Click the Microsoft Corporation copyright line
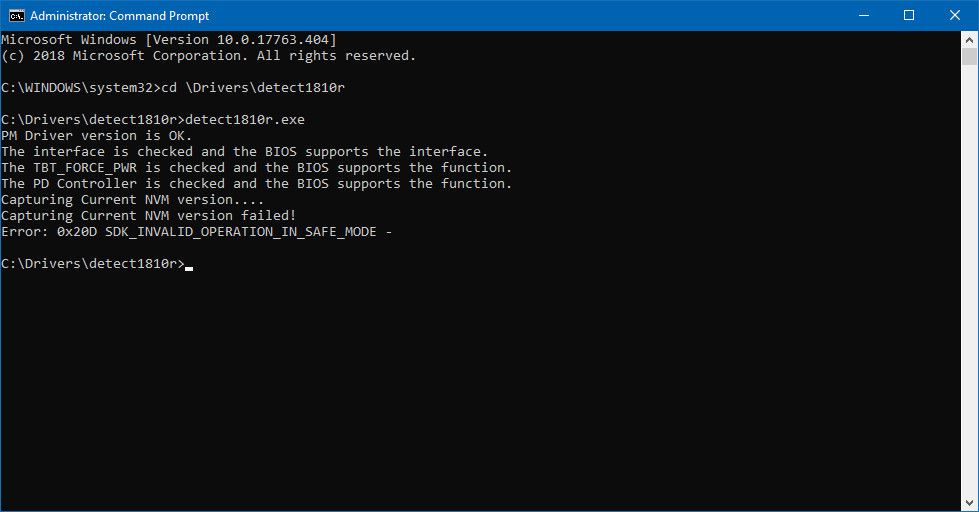This screenshot has width=979, height=512. 208,56
